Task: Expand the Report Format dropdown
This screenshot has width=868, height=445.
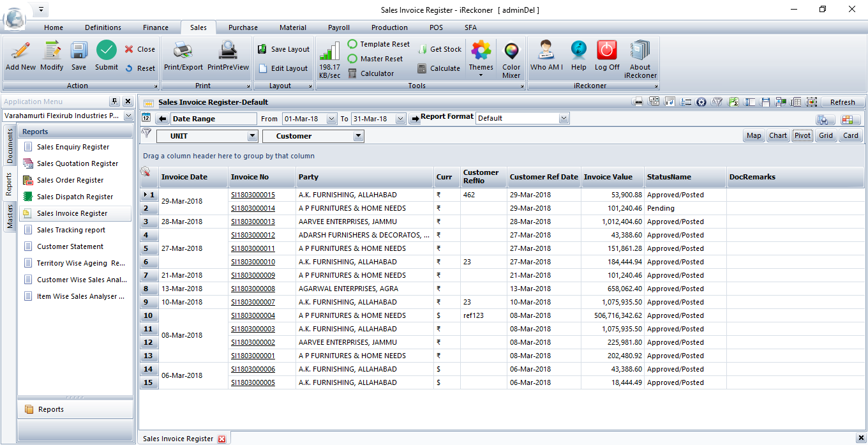Action: [564, 118]
